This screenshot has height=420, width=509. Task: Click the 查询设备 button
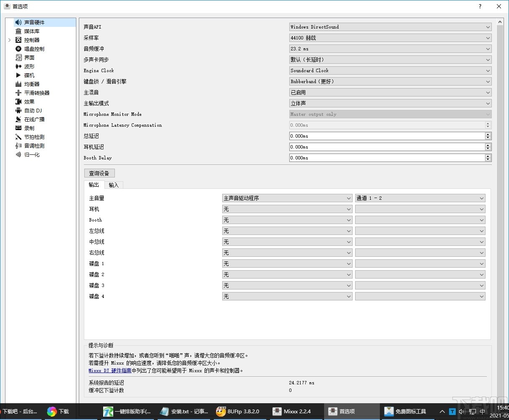coord(99,173)
